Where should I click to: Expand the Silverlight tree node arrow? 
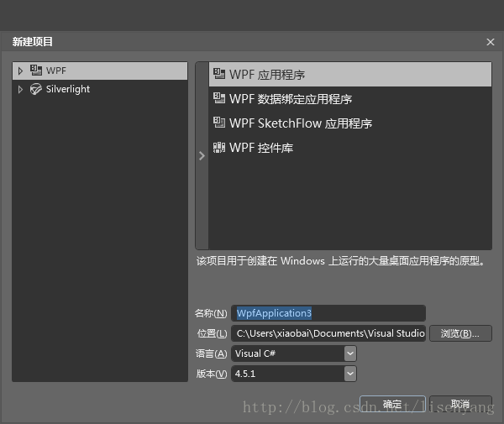tap(20, 89)
